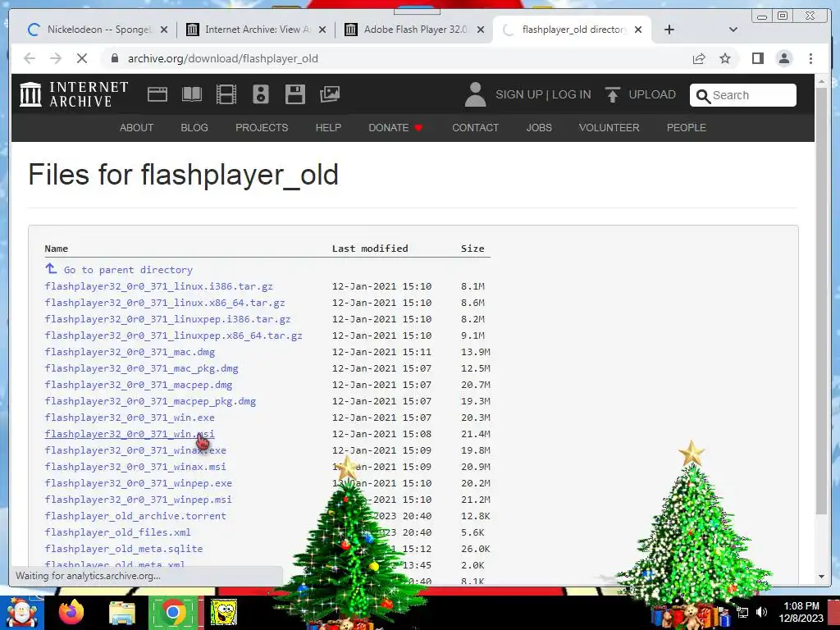Open the Software floppy disk icon
The height and width of the screenshot is (630, 840).
[x=295, y=94]
